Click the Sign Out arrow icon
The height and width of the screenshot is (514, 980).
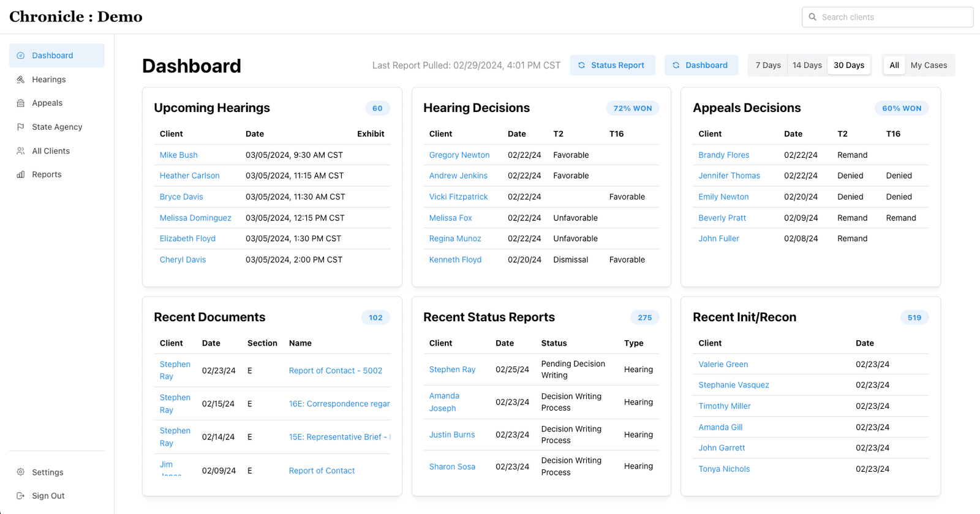coord(21,496)
